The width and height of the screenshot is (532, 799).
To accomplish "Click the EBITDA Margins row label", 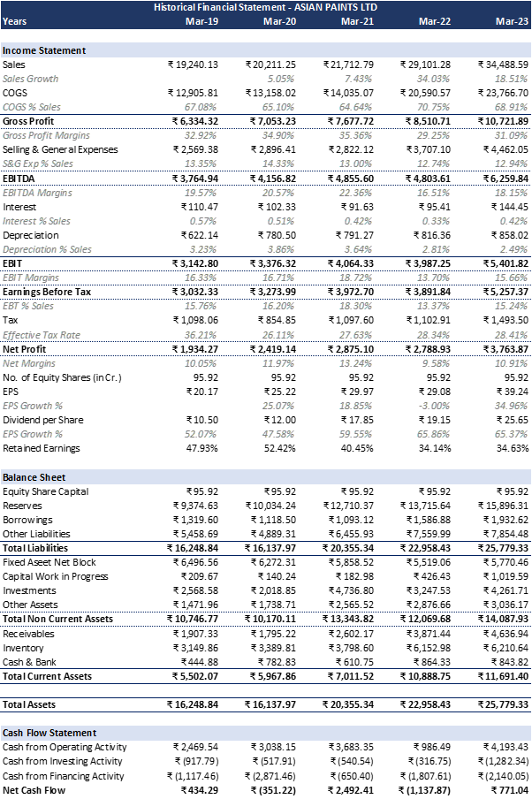I will click(37, 193).
